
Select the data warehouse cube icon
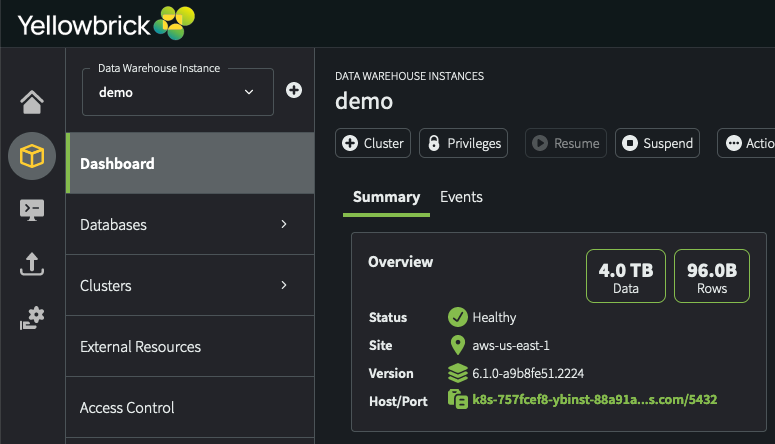click(x=32, y=156)
